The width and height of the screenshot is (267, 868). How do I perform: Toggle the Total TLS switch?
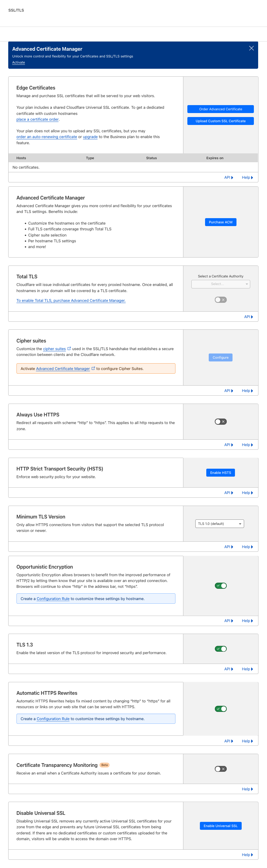[221, 299]
